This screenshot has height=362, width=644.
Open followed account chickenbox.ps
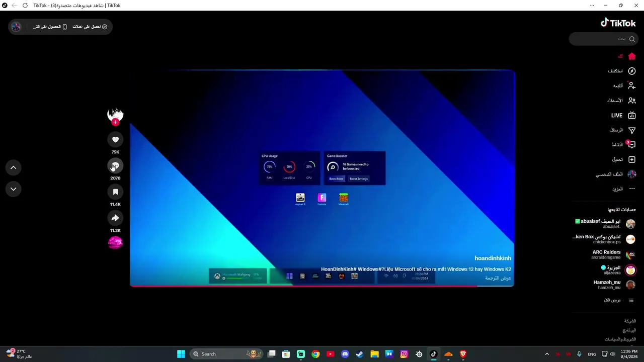604,239
